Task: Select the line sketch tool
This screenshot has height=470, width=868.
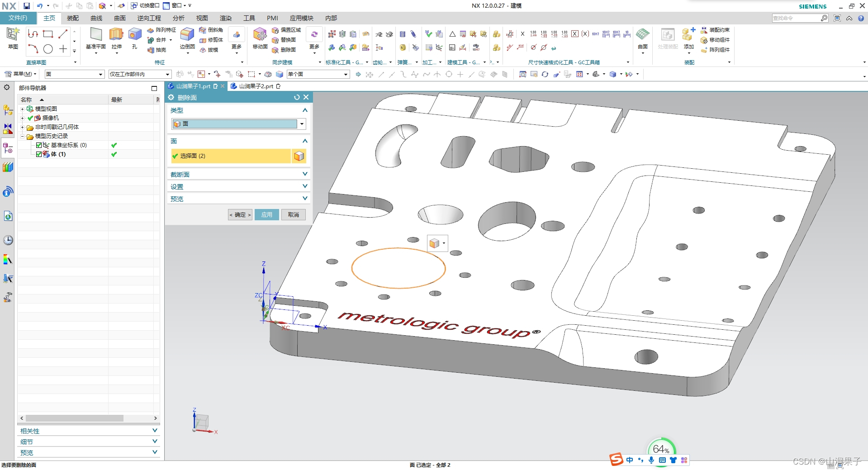Action: (x=63, y=34)
